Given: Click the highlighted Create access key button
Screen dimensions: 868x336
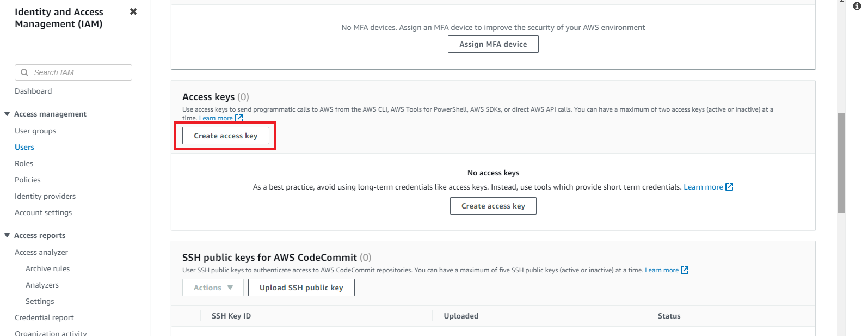Looking at the screenshot, I should [225, 136].
